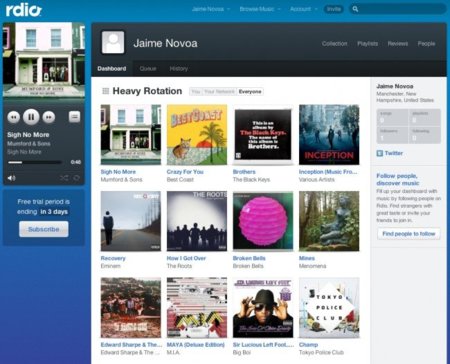Seek in the song progress bar
The width and height of the screenshot is (450, 364).
(x=35, y=162)
